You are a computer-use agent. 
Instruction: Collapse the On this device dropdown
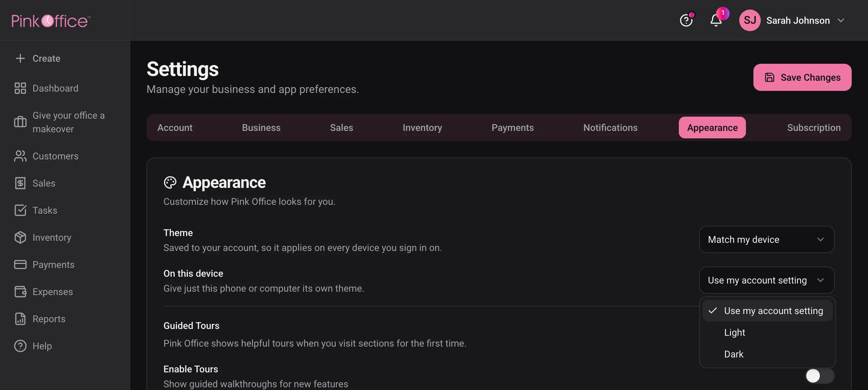[767, 280]
